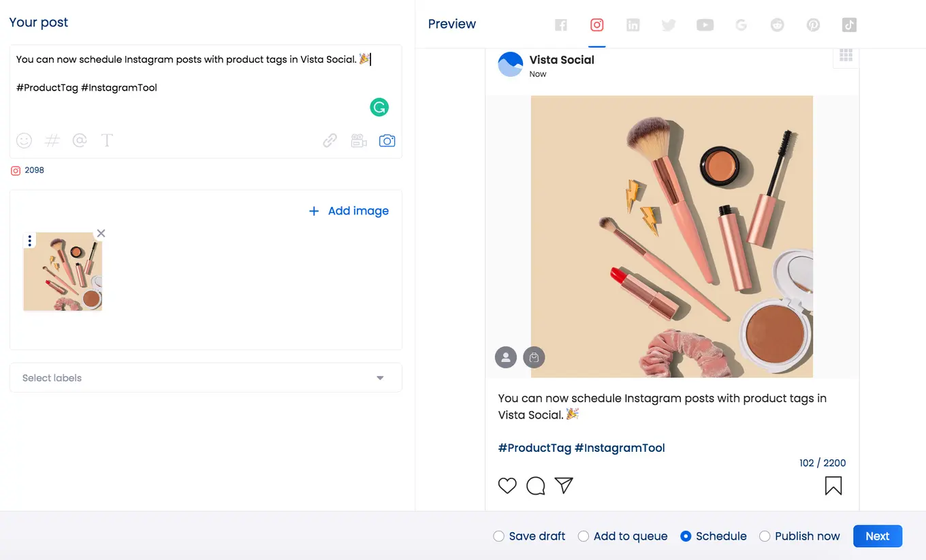Open the link attachment icon
This screenshot has height=560, width=926.
tap(330, 140)
